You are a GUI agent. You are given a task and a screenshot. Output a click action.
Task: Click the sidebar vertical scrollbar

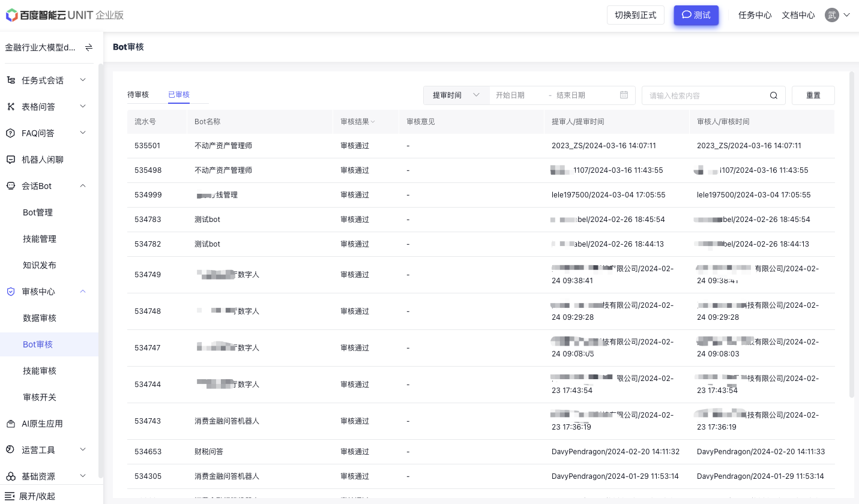pos(101,270)
